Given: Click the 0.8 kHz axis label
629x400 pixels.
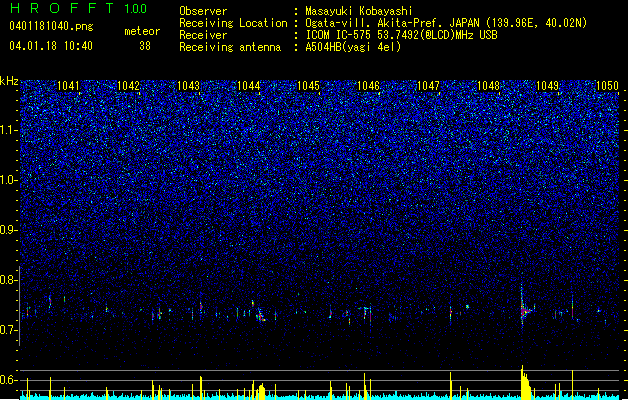Looking at the screenshot, I should pyautogui.click(x=9, y=280).
